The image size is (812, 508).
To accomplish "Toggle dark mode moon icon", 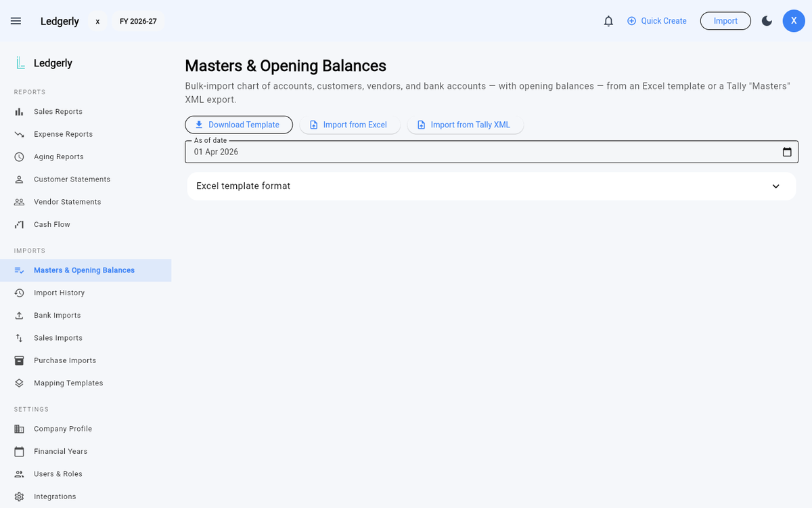I will click(x=767, y=21).
